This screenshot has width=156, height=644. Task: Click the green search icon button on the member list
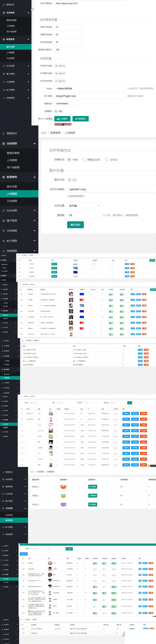tap(129, 403)
